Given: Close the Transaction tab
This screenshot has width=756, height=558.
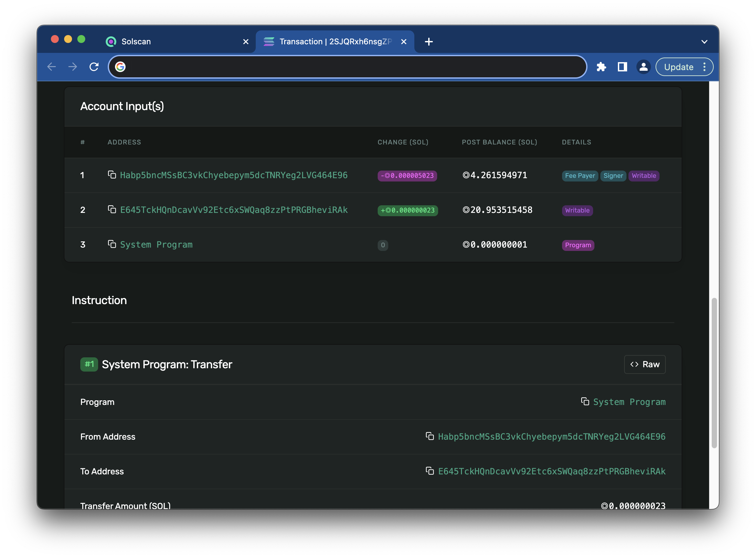Looking at the screenshot, I should [x=404, y=42].
